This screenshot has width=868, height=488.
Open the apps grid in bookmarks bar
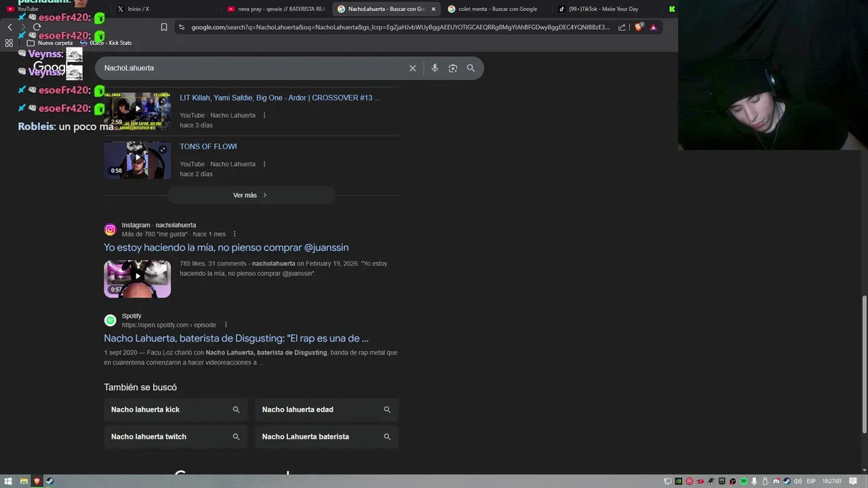[x=9, y=43]
